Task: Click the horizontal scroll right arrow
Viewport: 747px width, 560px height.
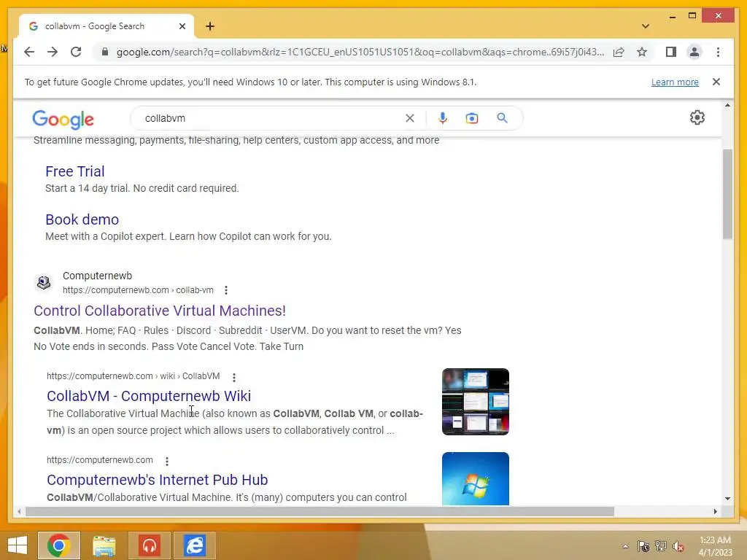Action: tap(715, 511)
